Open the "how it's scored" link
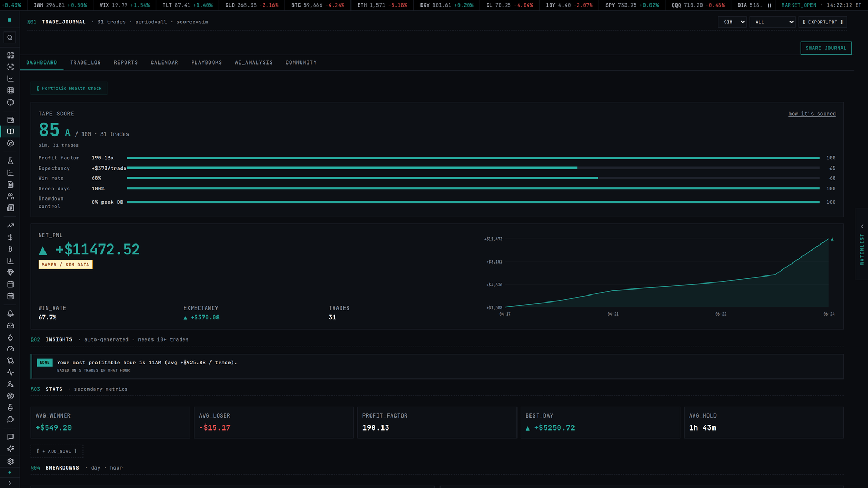The height and width of the screenshot is (488, 868). [812, 114]
